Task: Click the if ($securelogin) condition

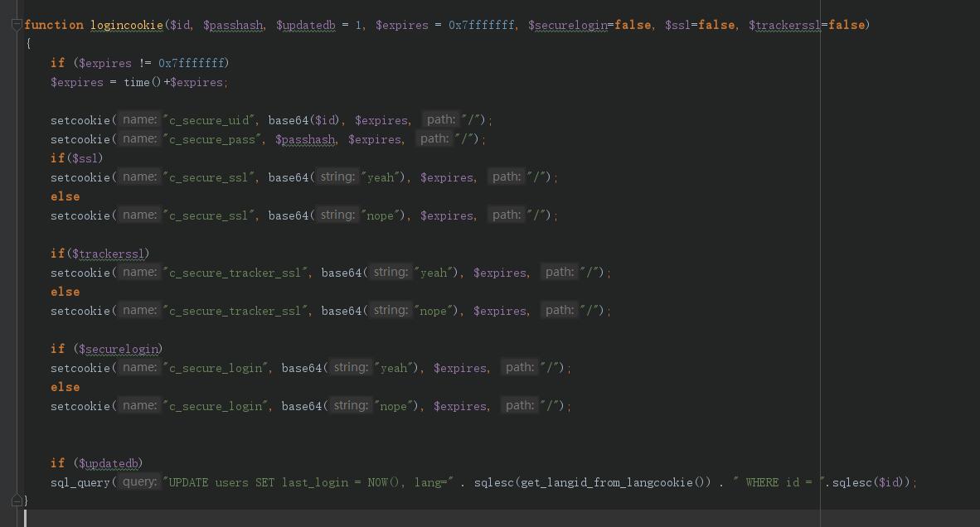Action: [107, 349]
